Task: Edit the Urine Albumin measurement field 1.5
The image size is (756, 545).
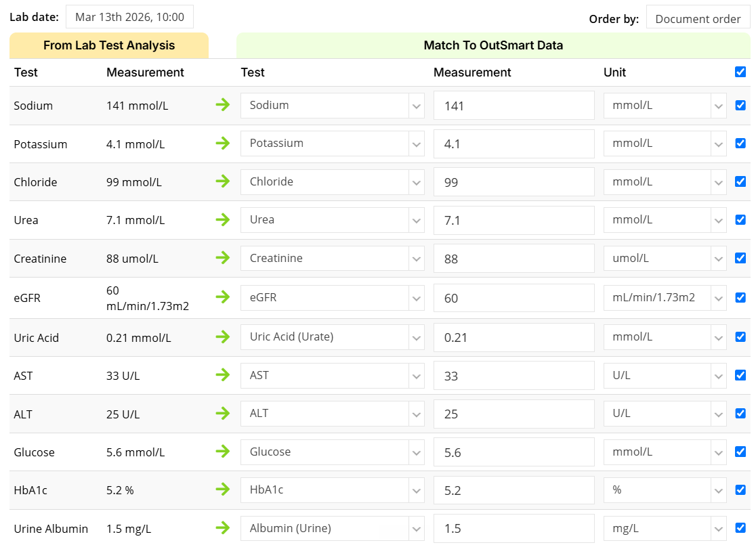Action: click(x=514, y=529)
